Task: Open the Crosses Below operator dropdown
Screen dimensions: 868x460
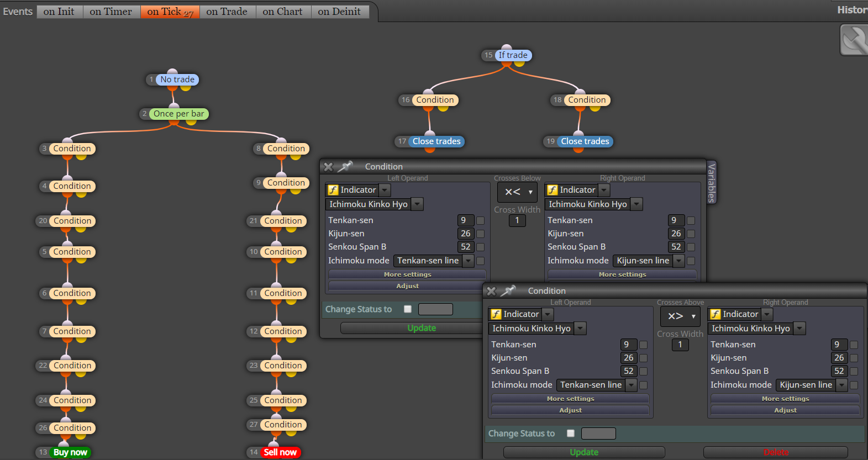Action: click(518, 192)
